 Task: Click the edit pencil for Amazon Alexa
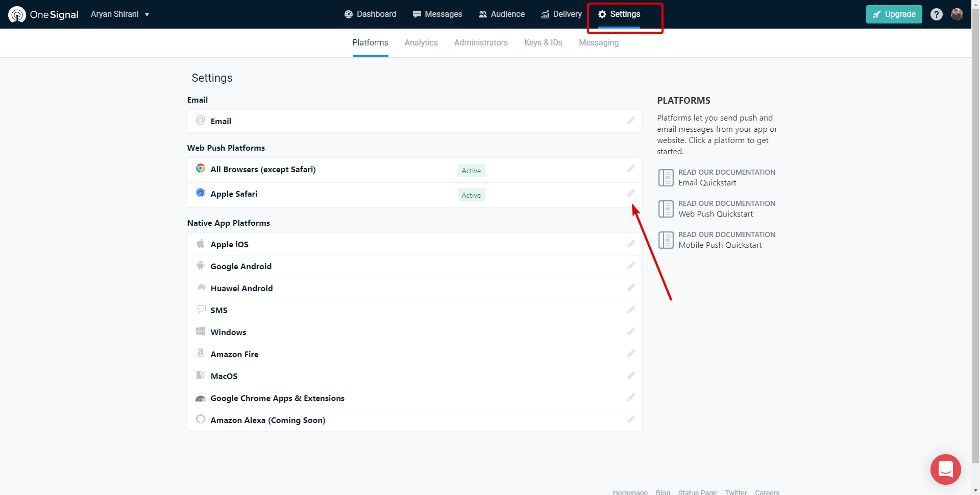(631, 419)
